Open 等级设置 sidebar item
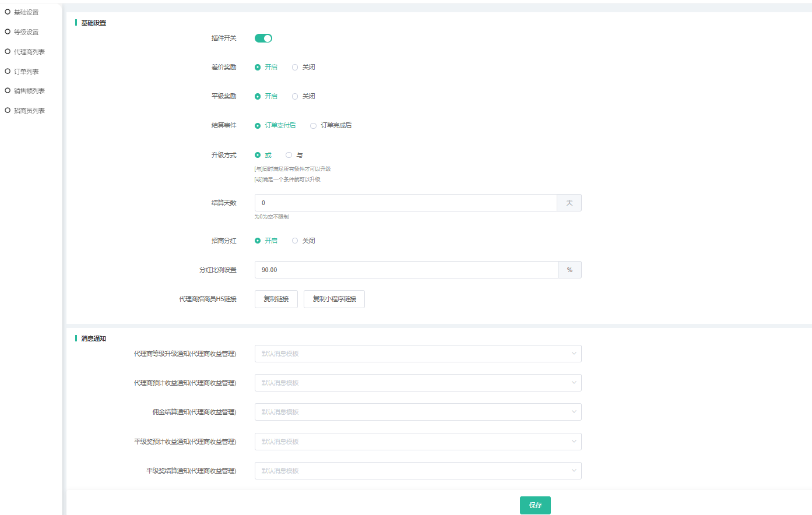 [26, 32]
